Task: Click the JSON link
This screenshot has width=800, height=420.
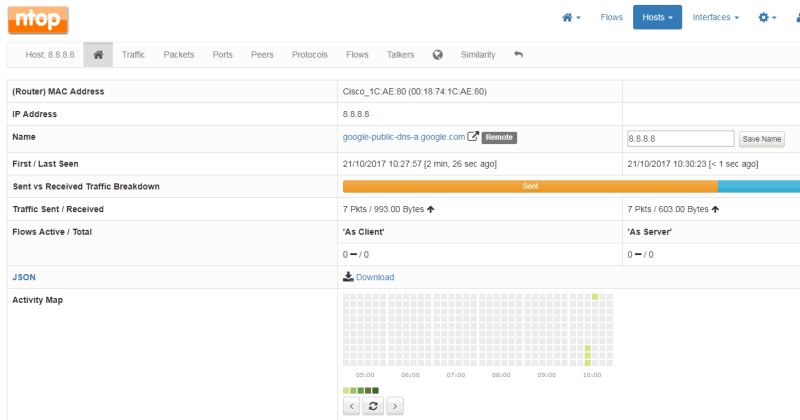Action: click(x=24, y=277)
